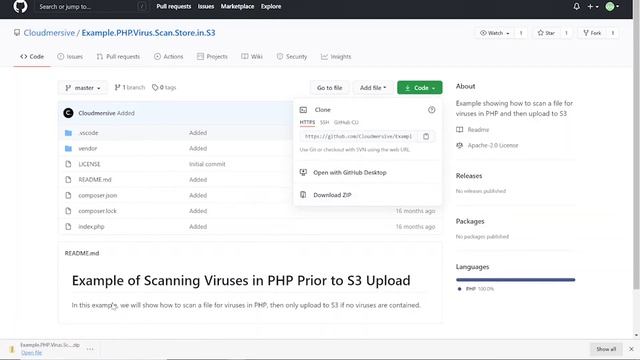This screenshot has height=360, width=640.
Task: Open download item options ellipsis
Action: (90, 349)
